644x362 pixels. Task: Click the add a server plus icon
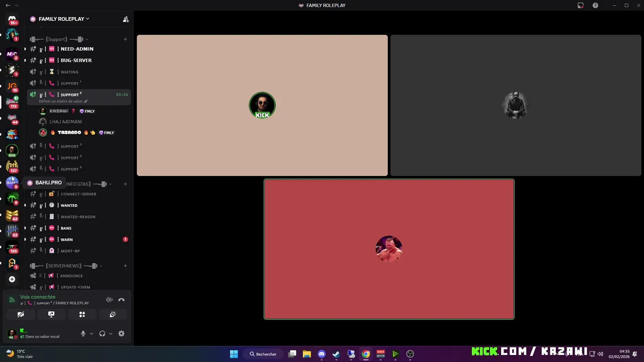pos(12,279)
